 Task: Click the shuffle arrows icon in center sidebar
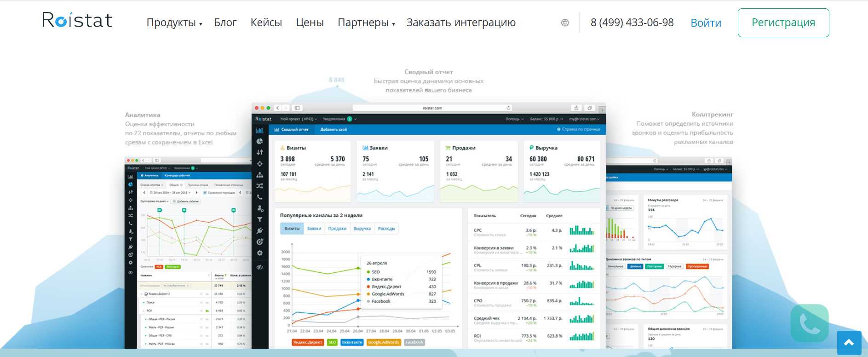tap(260, 186)
